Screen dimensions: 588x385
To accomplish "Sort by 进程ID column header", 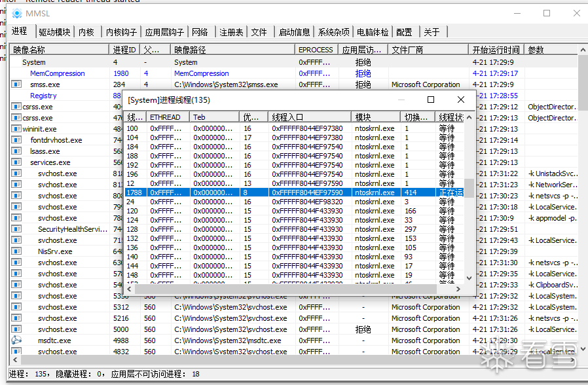I will pos(124,50).
